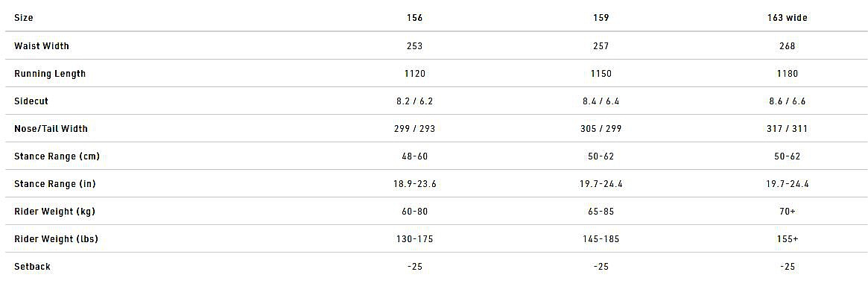Click the Sidecut row label
Screen dimensions: 868x301
(31, 101)
